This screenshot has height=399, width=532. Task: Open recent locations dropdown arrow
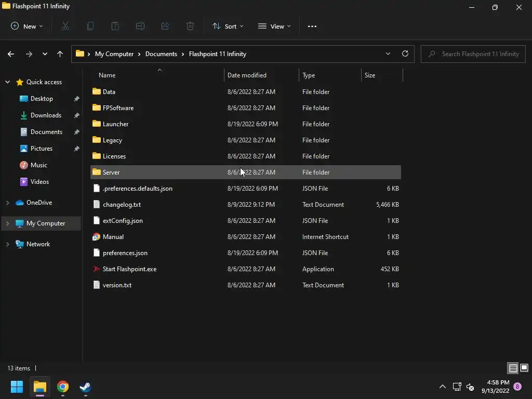[45, 54]
